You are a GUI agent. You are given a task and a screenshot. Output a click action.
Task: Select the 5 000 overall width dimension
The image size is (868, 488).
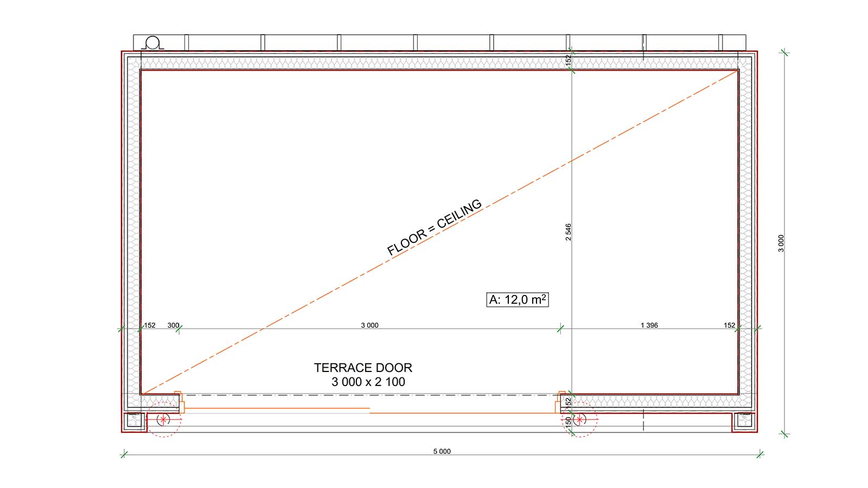coord(442,451)
